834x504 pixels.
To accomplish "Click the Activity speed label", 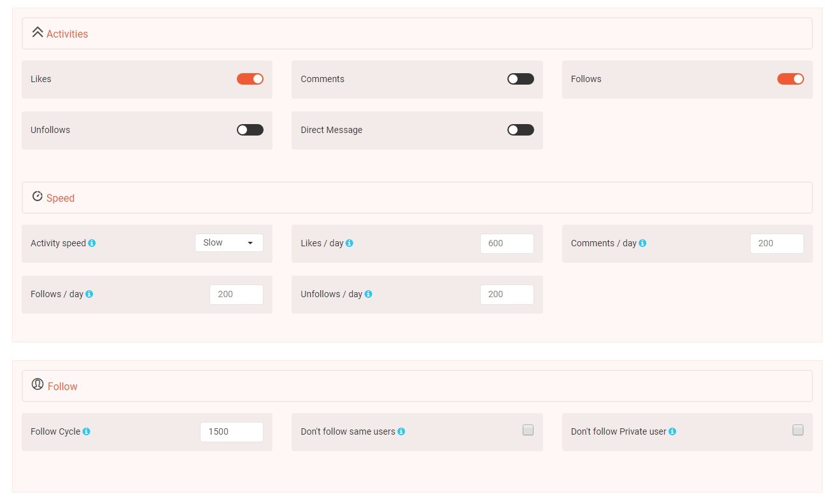I will pyautogui.click(x=58, y=243).
